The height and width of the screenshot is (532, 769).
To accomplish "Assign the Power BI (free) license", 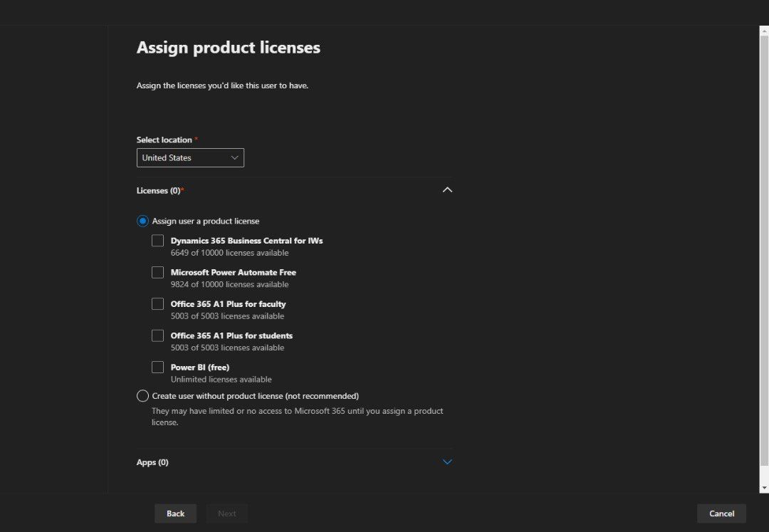I will click(157, 367).
